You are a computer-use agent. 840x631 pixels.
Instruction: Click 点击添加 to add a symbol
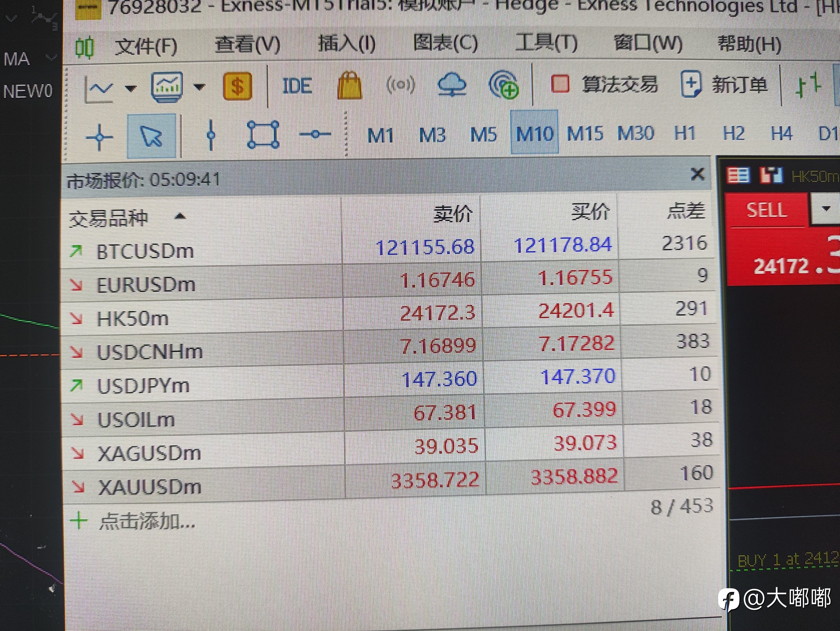click(147, 521)
